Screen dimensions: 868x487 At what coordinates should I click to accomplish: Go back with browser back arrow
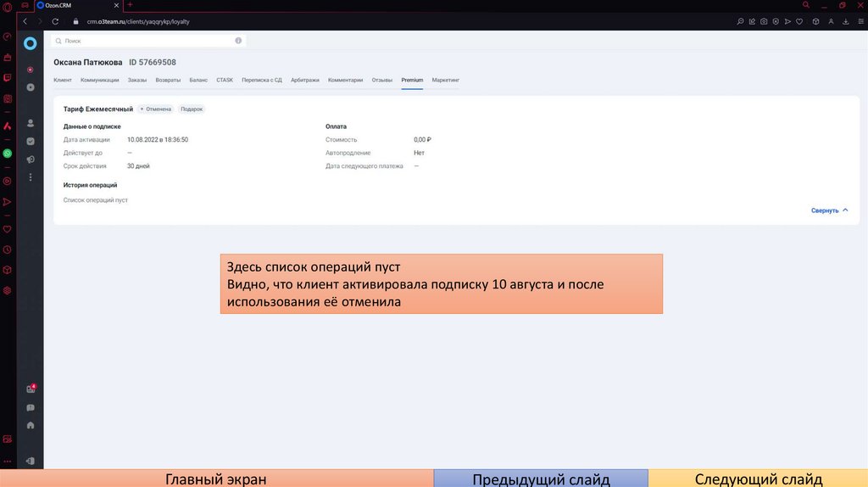[25, 21]
